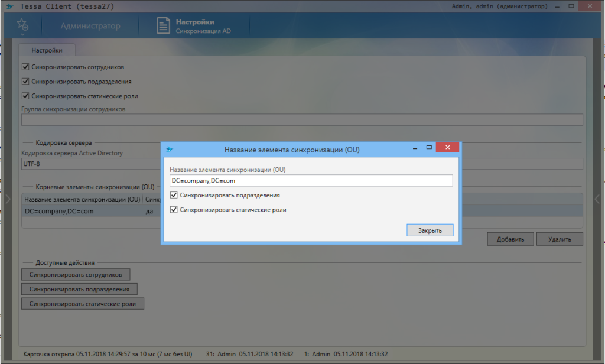
Task: Click the Tessa bird icon in main title bar
Action: coord(9,6)
